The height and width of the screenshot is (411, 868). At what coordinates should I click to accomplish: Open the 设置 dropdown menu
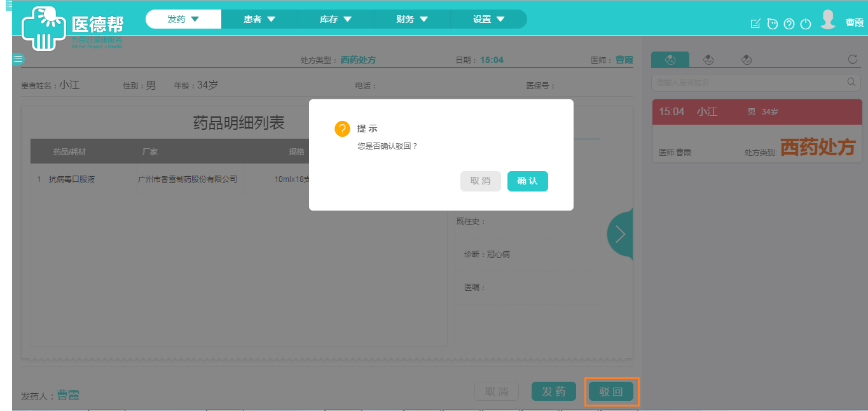click(488, 19)
